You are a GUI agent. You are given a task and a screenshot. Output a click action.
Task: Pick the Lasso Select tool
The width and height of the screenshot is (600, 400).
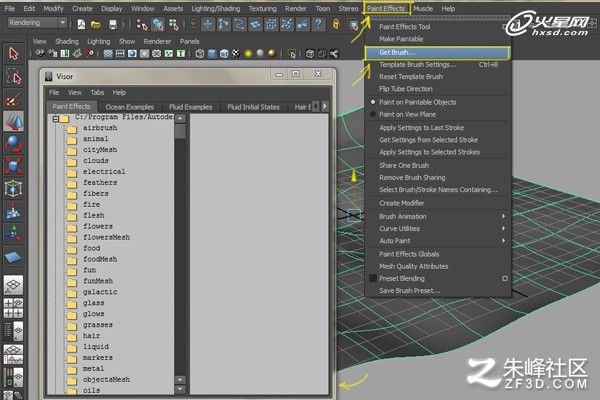pyautogui.click(x=13, y=77)
